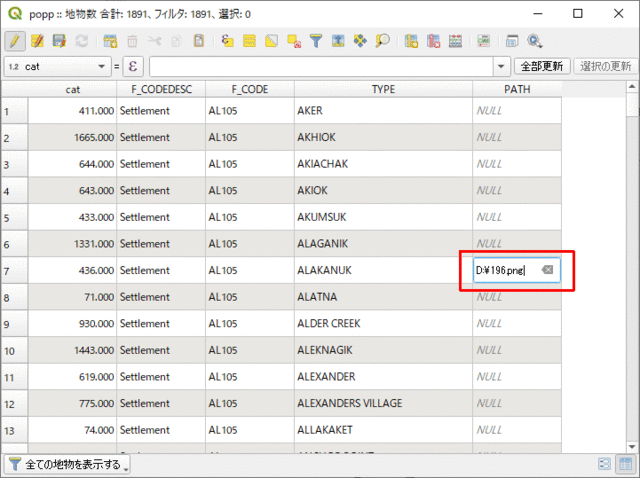The height and width of the screenshot is (478, 640).
Task: Open filter features using form funnel
Action: click(x=316, y=41)
